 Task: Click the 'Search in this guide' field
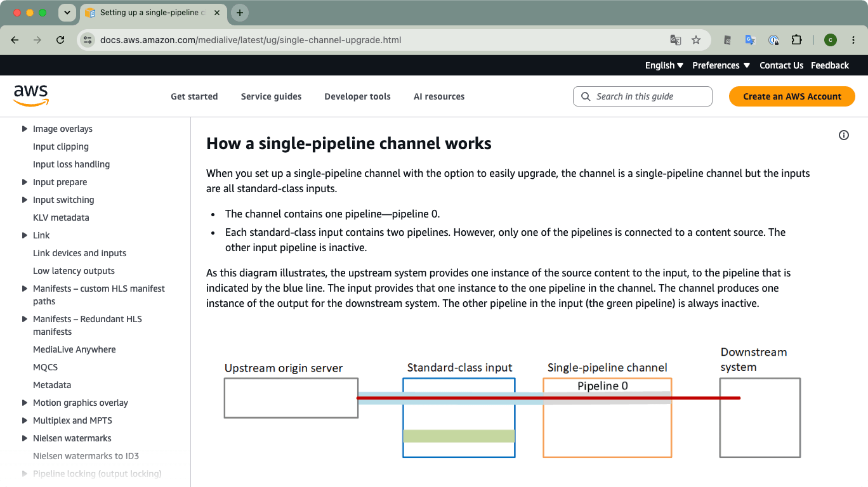(x=642, y=96)
